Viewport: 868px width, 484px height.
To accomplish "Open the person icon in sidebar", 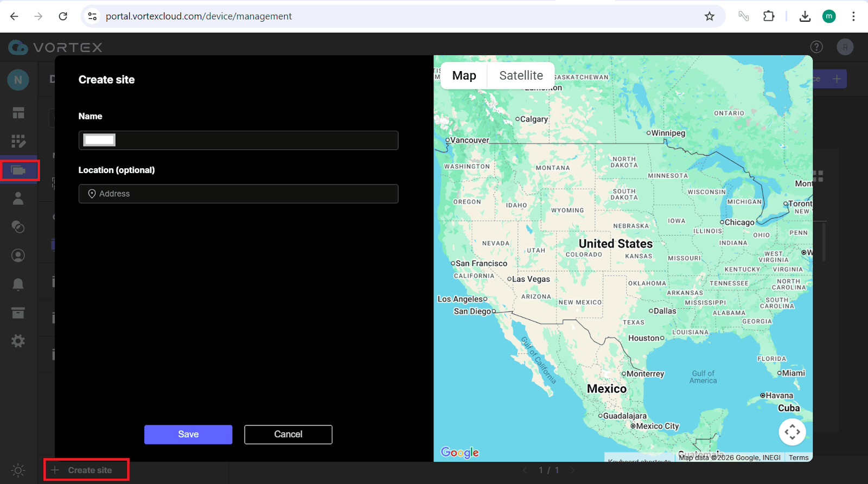I will point(18,199).
